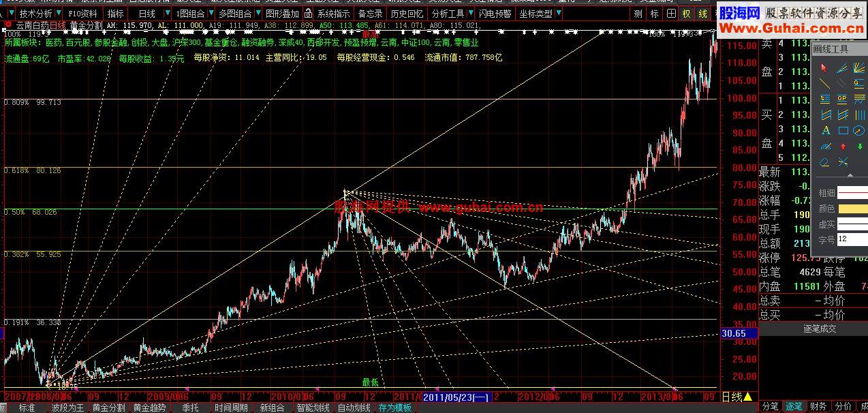This screenshot has width=868, height=413.
Task: Open 闪电预警 alert settings
Action: click(495, 13)
